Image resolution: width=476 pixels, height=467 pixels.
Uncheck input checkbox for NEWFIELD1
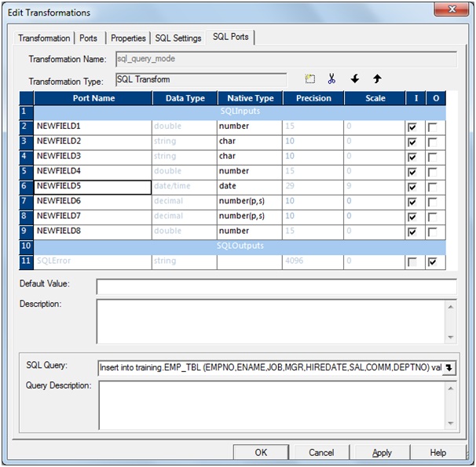pyautogui.click(x=412, y=127)
